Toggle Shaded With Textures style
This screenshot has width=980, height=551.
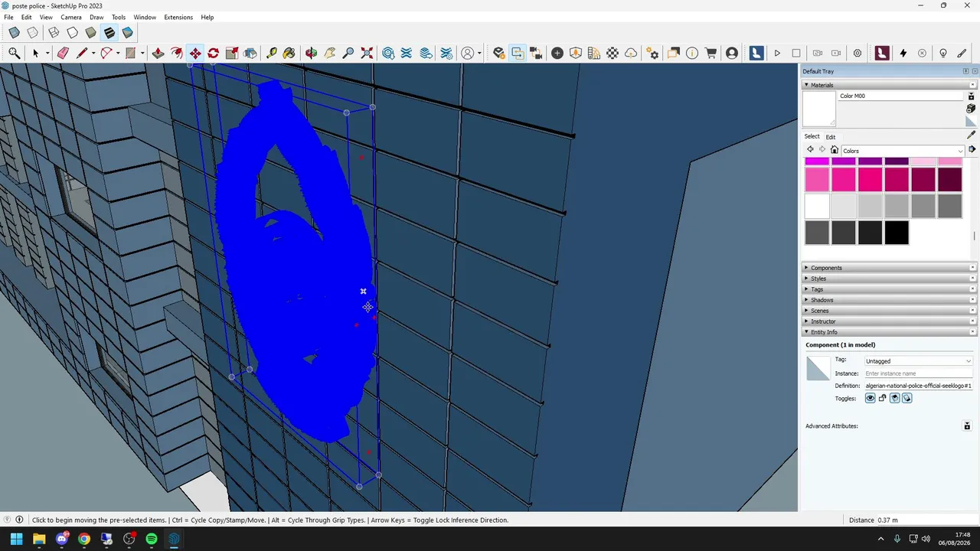point(109,33)
